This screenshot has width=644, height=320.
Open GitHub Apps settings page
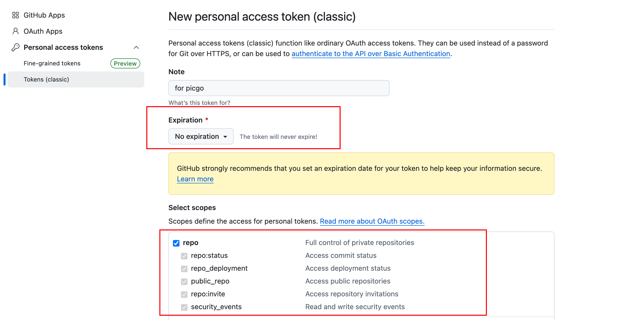[44, 15]
